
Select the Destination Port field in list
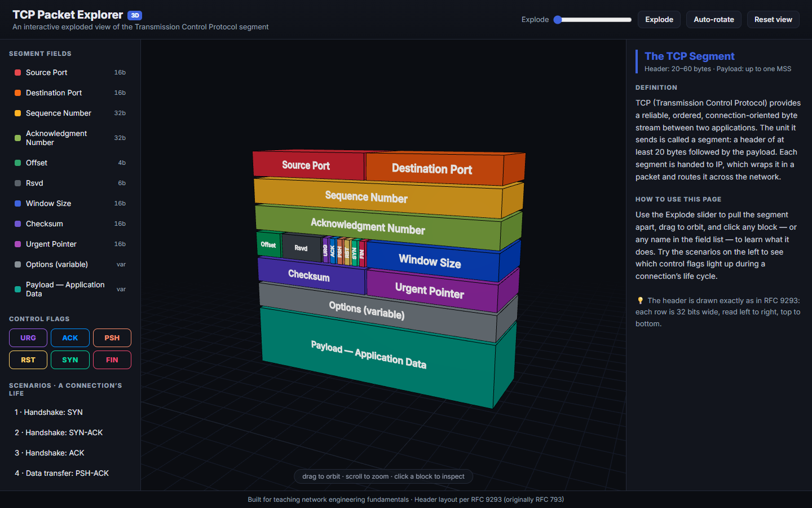tap(70, 93)
